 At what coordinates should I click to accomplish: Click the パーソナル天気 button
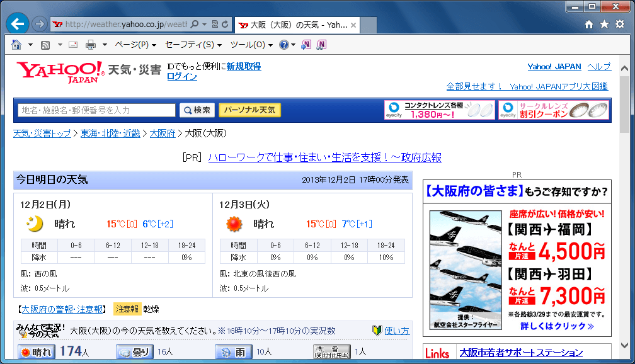pos(249,110)
